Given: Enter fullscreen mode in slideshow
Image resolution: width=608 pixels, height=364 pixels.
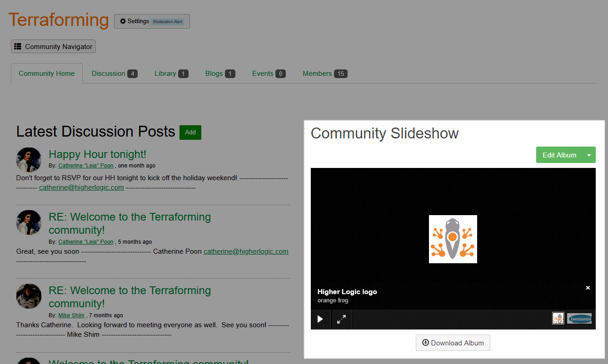Looking at the screenshot, I should click(341, 319).
